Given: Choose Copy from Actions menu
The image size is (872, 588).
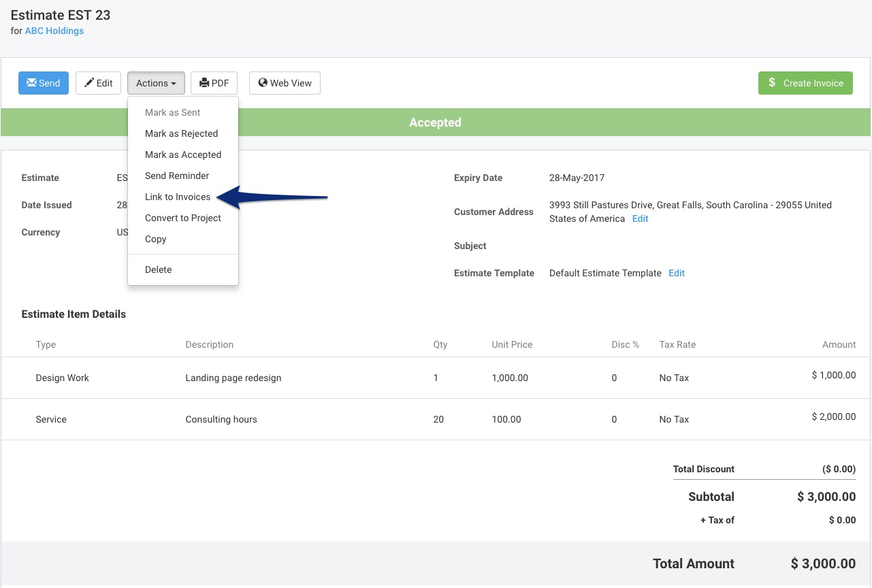Looking at the screenshot, I should (x=156, y=239).
